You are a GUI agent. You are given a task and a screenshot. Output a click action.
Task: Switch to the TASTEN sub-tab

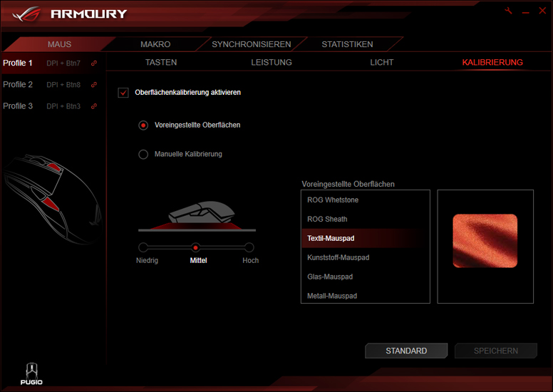[x=161, y=63]
